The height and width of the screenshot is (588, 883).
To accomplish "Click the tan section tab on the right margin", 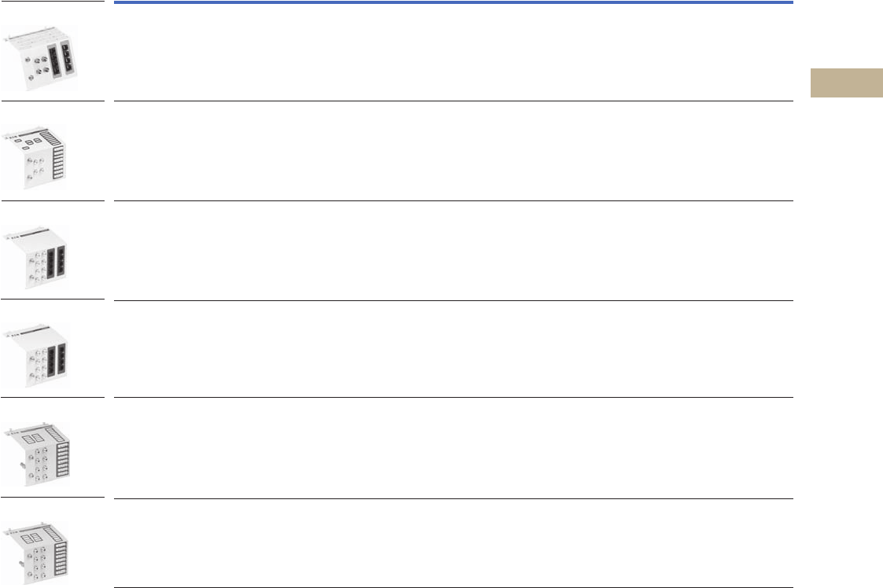I will 846,83.
